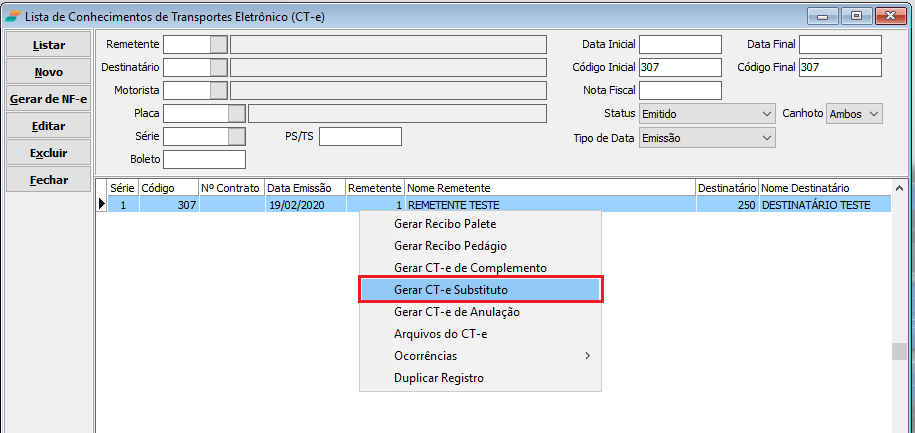Click the Série lookup button
This screenshot has width=915, height=433.
tap(237, 136)
